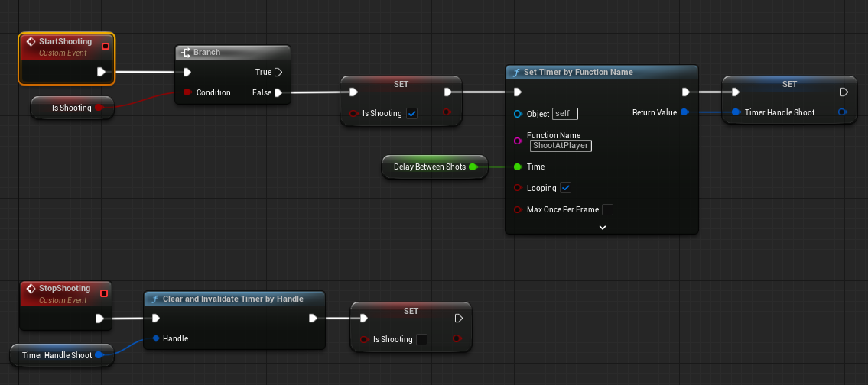Click the green Time input pin
Viewport: 868px width, 385px height.
tap(519, 167)
